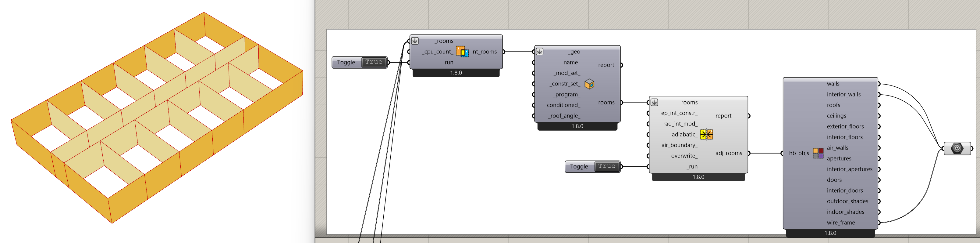Click the apertures output
The height and width of the screenshot is (243, 980).
point(839,158)
